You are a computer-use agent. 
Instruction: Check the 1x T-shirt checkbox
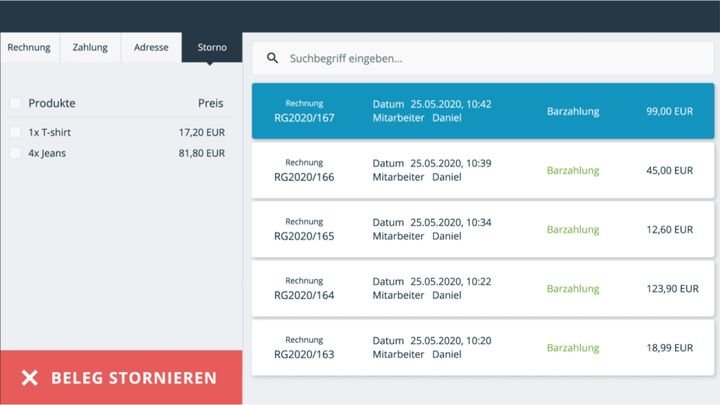tap(16, 132)
